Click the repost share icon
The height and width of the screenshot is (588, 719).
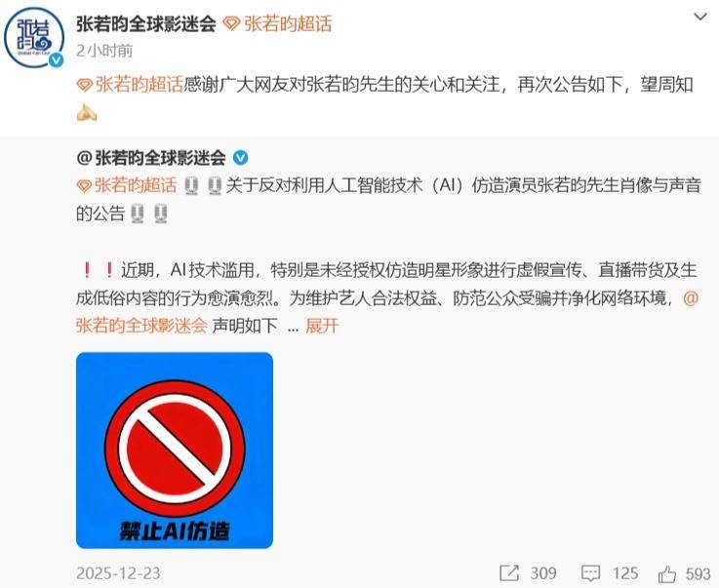[509, 572]
